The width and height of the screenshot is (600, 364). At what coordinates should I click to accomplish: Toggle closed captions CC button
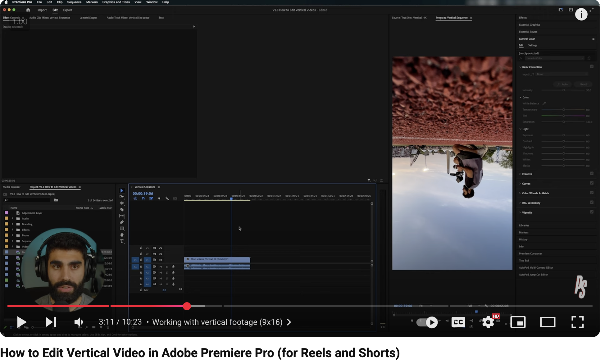point(458,322)
